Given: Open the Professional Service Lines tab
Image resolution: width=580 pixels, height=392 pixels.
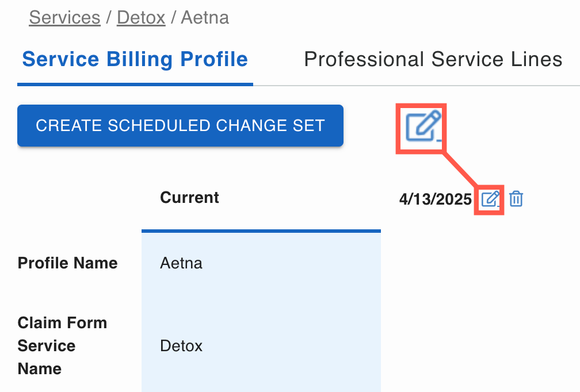Looking at the screenshot, I should coord(433,59).
